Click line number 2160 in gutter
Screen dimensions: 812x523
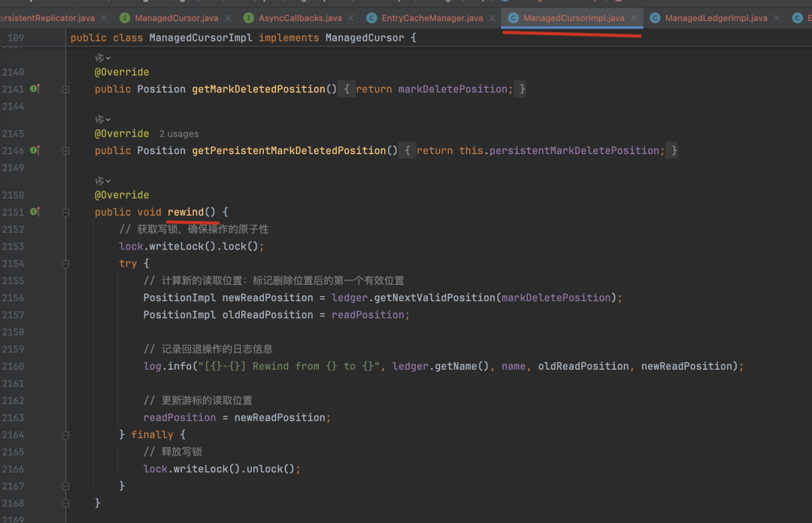click(13, 367)
